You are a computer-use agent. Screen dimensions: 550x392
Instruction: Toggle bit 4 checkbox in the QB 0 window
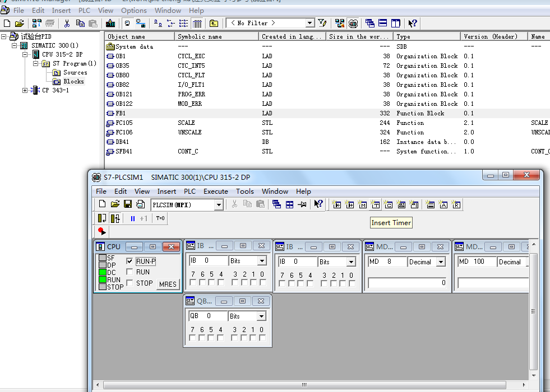pyautogui.click(x=220, y=338)
